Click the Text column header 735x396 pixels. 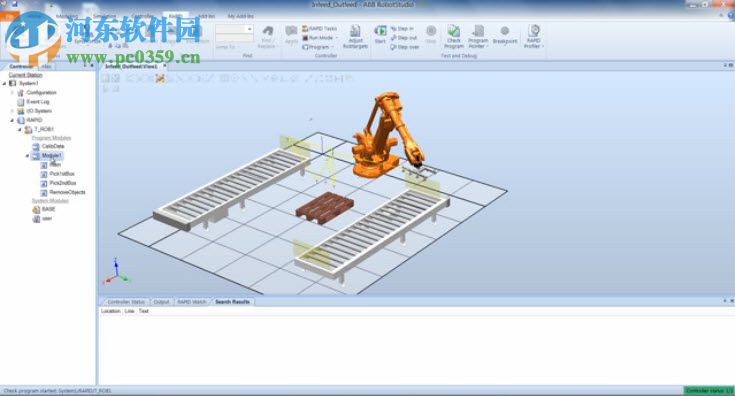click(143, 311)
